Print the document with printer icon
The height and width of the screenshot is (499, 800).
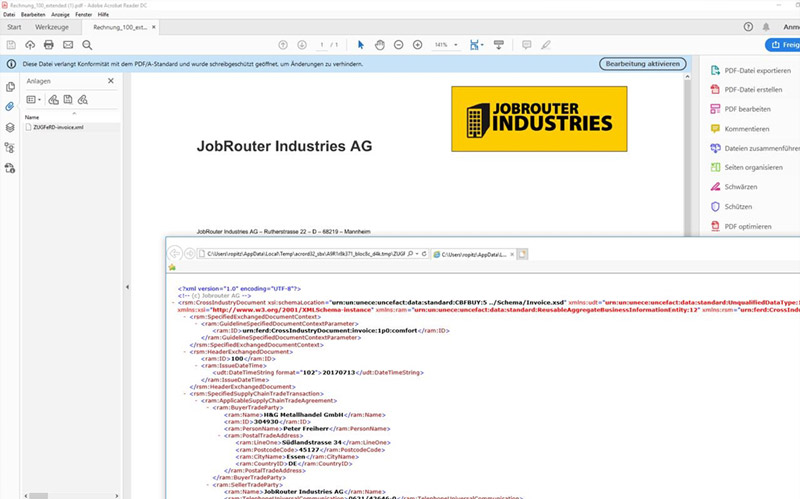pyautogui.click(x=49, y=45)
